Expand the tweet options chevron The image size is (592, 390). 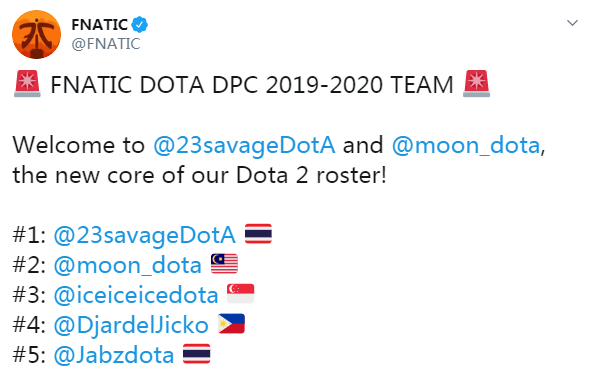coord(572,23)
